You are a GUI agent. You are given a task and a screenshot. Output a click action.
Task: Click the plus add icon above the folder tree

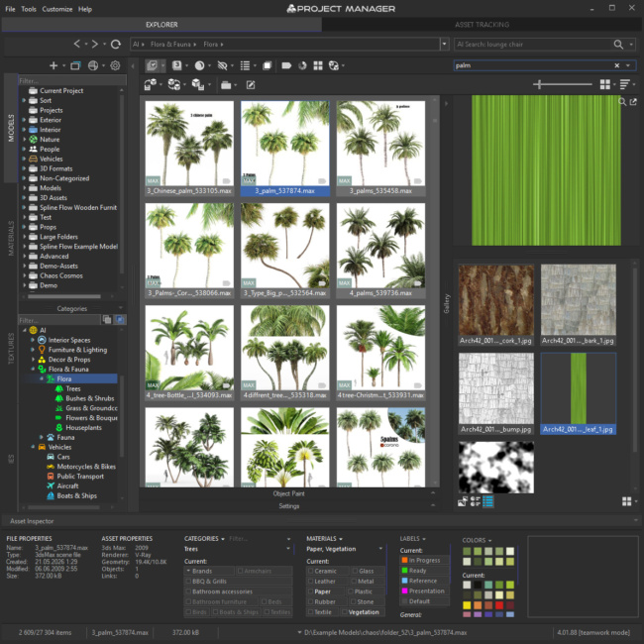click(x=54, y=65)
